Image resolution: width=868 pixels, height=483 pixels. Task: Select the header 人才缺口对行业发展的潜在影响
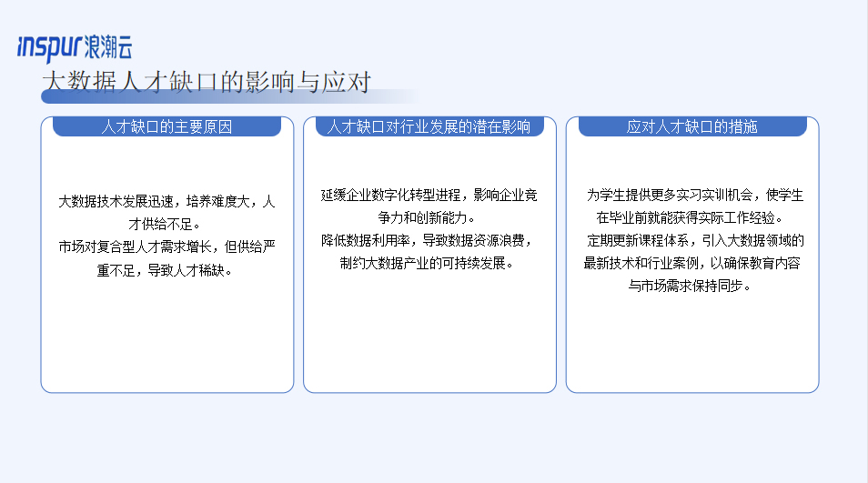(429, 126)
